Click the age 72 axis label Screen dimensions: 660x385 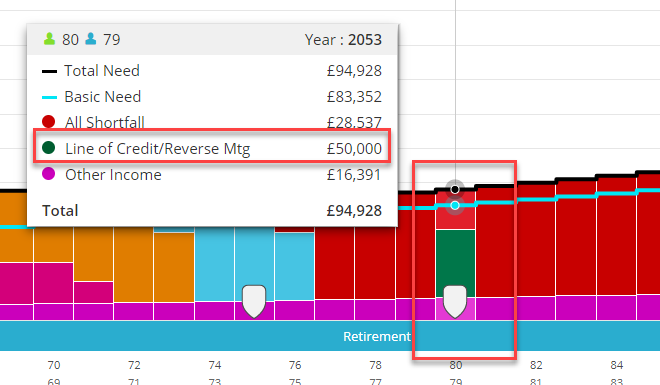(134, 365)
